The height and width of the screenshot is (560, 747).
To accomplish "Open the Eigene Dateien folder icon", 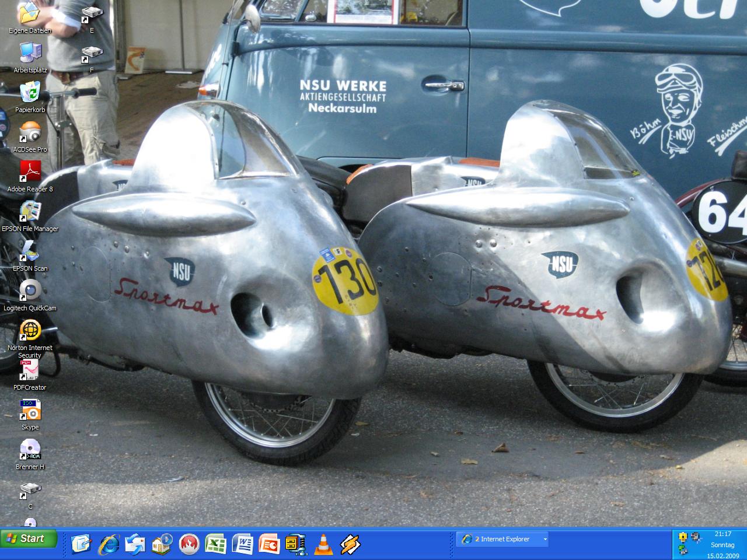I will click(x=30, y=13).
